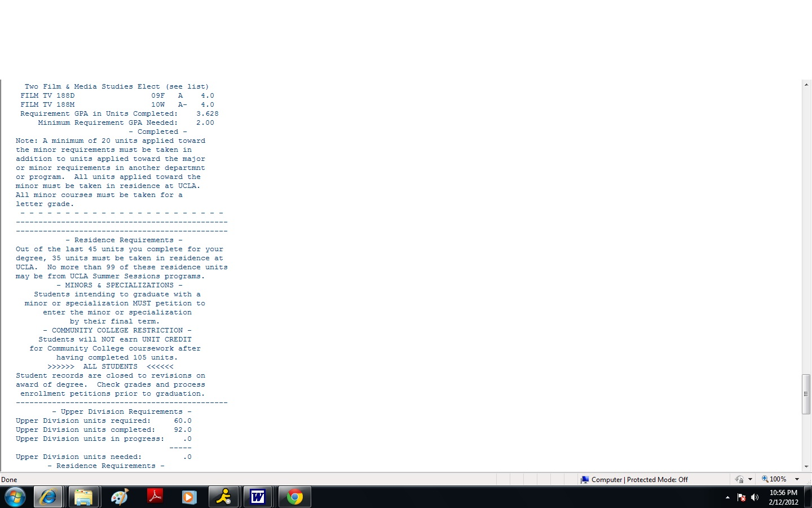Open the taskbar clock and date
Image resolution: width=812 pixels, height=508 pixels.
[783, 497]
